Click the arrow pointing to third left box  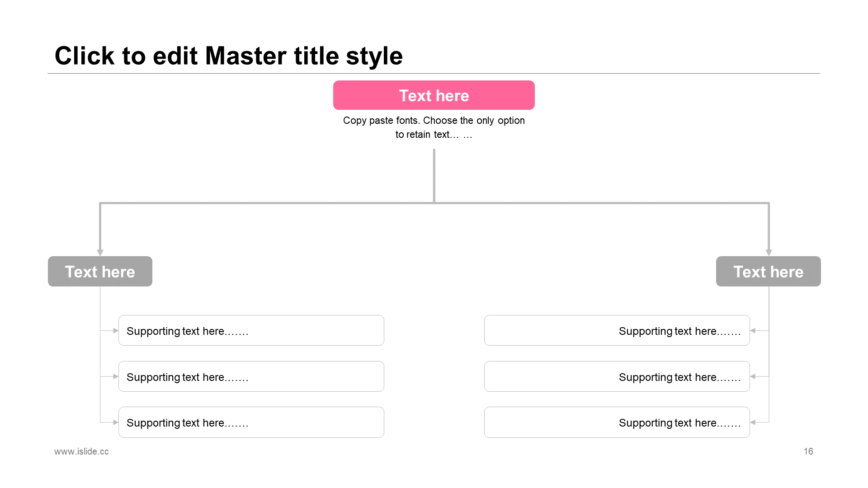click(x=115, y=422)
